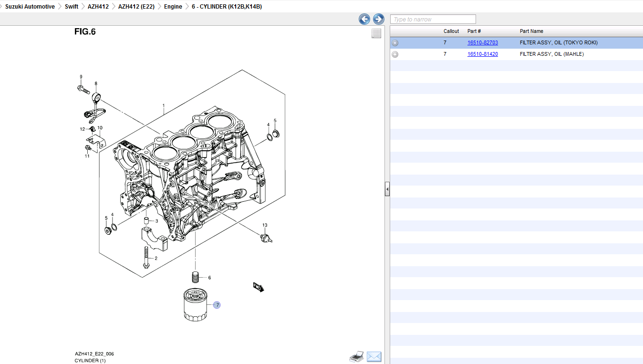Go to Suzuki Automotive breadcrumb
Viewport: 643px width, 364px height.
30,7
